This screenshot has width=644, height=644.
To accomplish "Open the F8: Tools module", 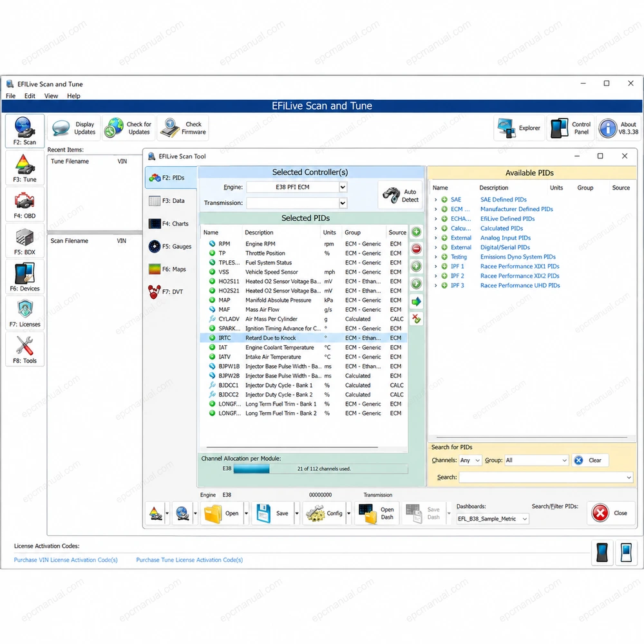I will [x=24, y=349].
